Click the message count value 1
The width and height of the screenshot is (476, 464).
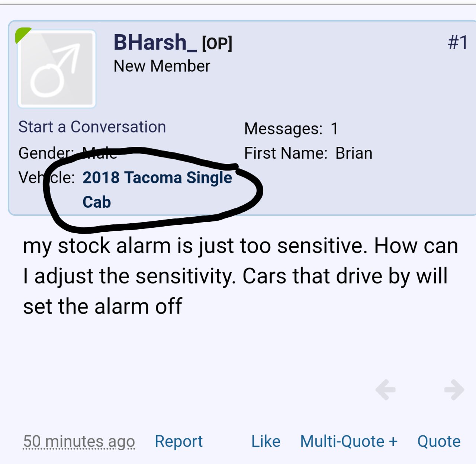point(334,129)
